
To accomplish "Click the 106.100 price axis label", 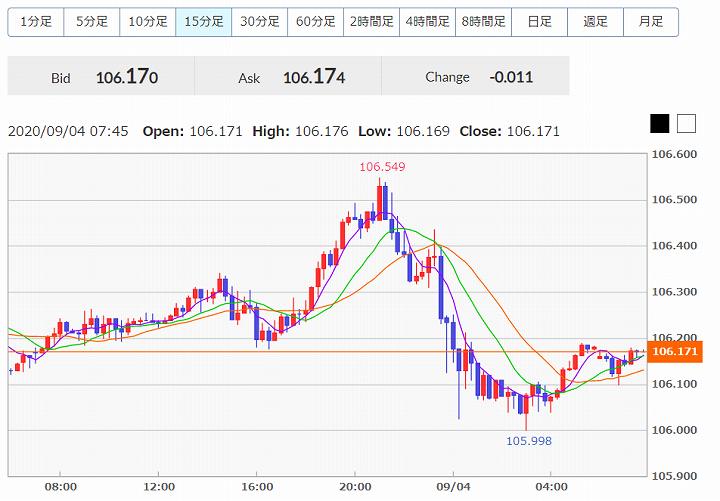I will (x=674, y=384).
